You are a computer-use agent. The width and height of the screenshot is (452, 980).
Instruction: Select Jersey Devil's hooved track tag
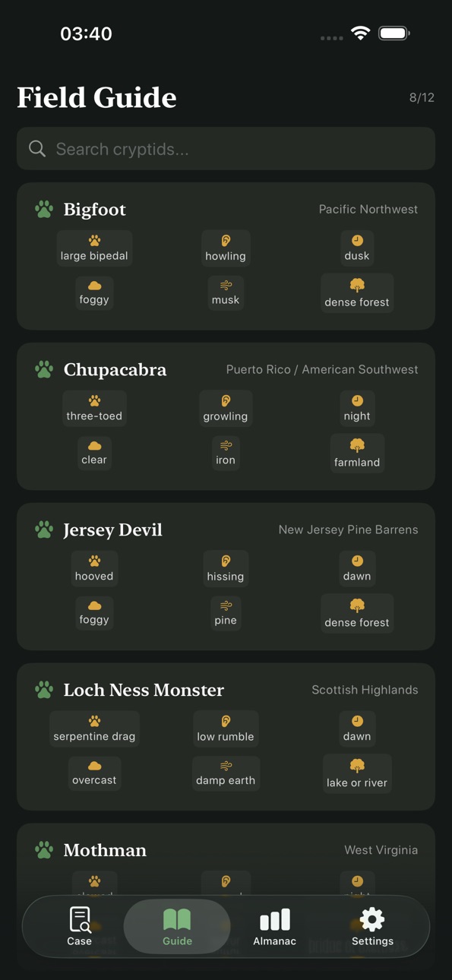(94, 568)
